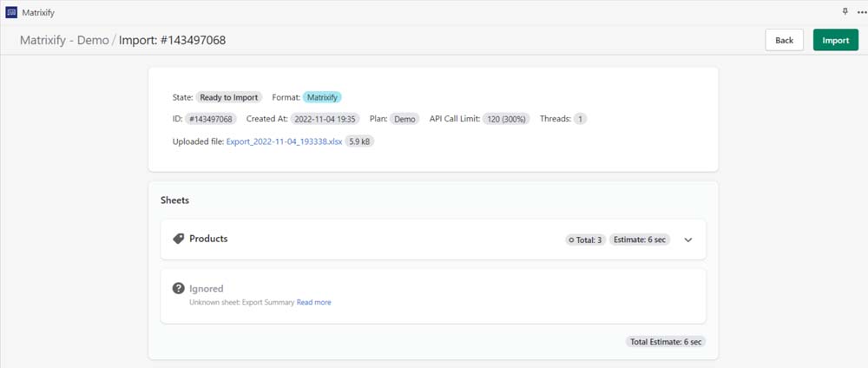Click the Products tag icon
The image size is (868, 368).
178,239
